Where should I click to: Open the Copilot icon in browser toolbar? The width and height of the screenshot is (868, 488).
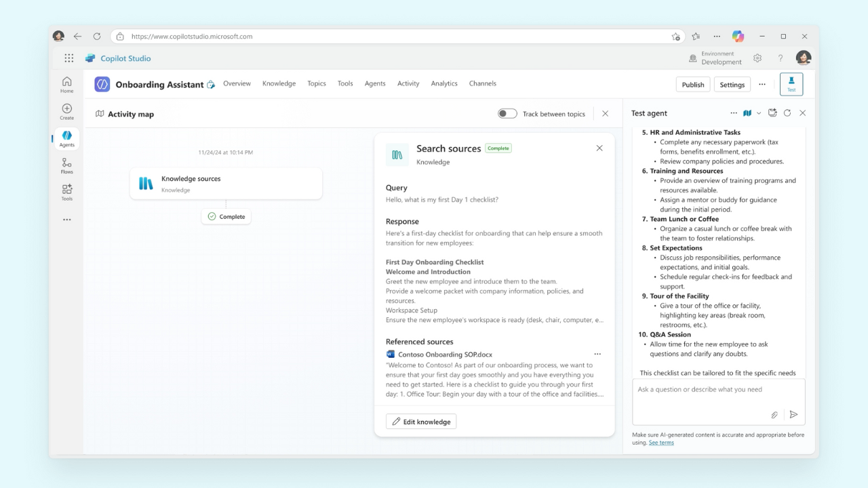738,37
